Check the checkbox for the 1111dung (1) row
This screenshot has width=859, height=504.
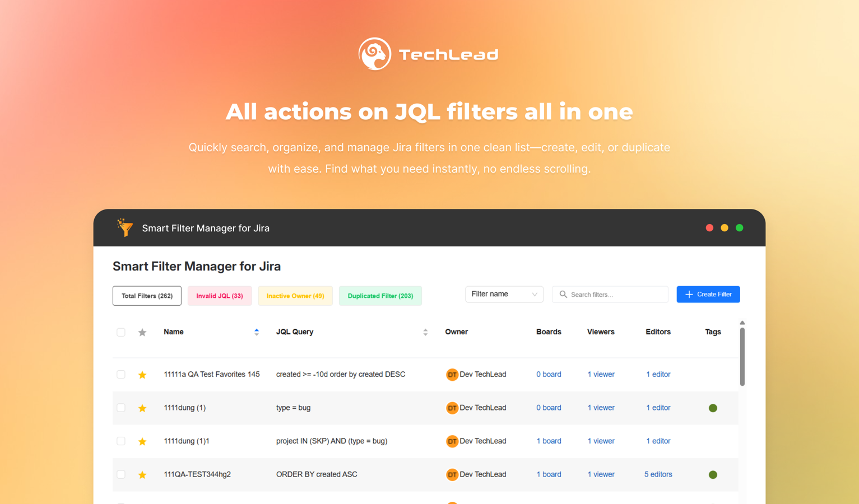point(120,408)
